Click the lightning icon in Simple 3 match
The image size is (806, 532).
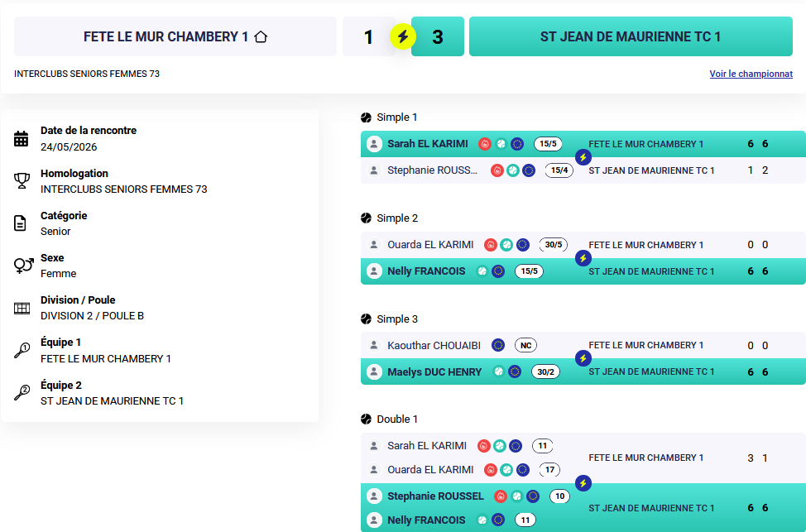click(583, 358)
